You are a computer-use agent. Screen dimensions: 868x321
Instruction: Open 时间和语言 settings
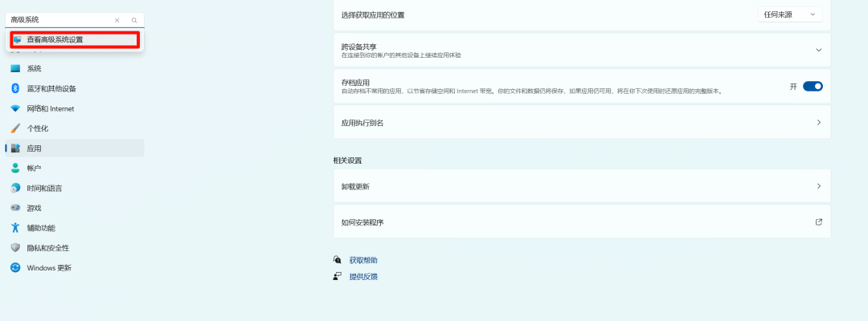(75, 188)
